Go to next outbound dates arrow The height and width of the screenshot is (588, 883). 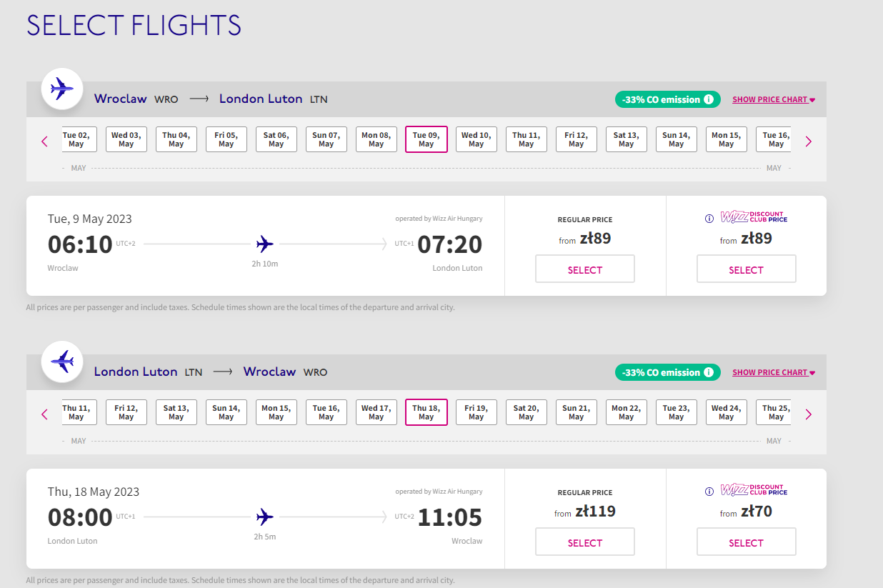(x=809, y=141)
